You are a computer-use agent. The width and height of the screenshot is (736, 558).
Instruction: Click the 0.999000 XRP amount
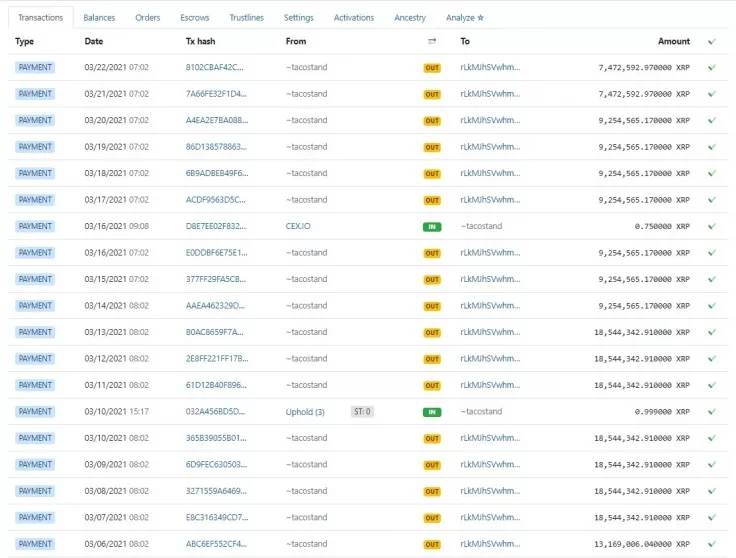(x=662, y=412)
